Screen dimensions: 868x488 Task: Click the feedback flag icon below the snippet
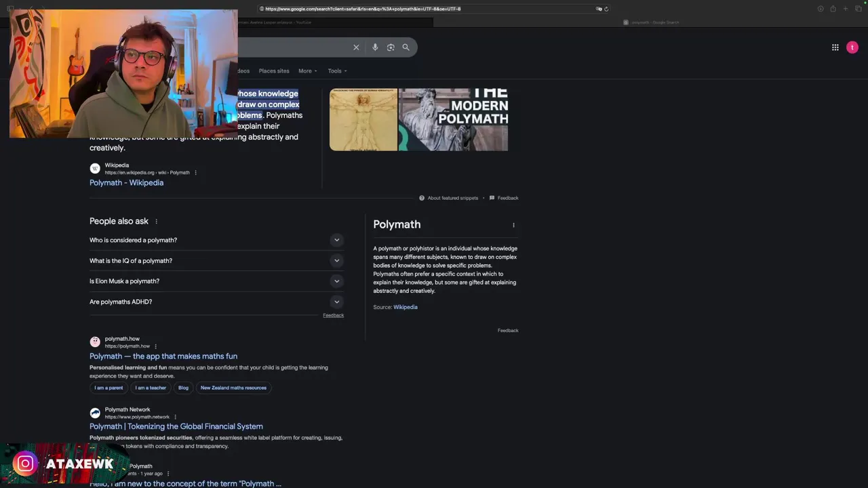click(492, 198)
